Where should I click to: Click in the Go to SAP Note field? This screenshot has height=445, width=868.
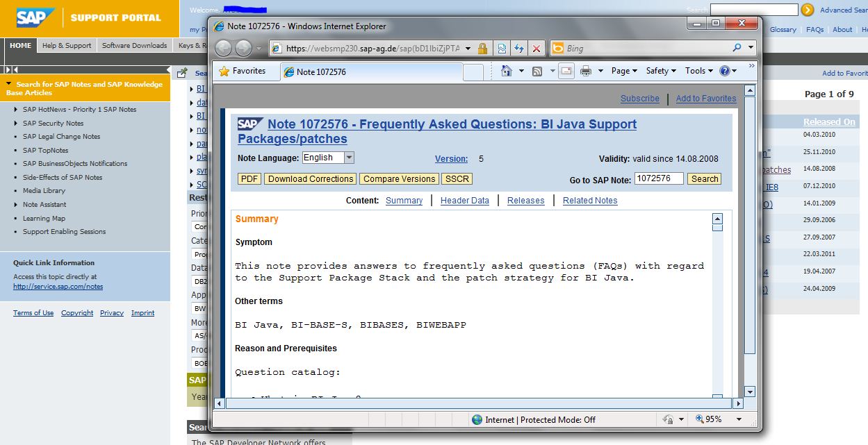(x=659, y=178)
